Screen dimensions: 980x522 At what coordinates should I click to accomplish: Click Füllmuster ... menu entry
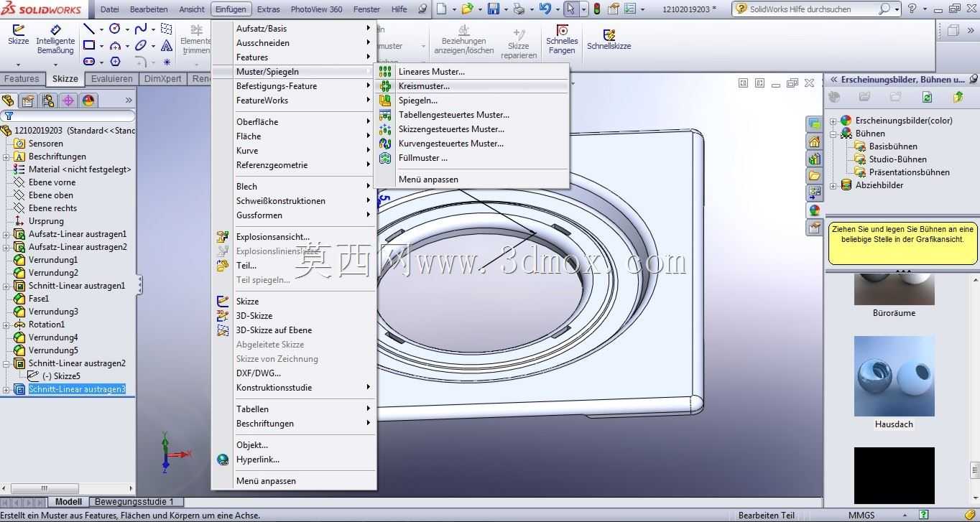[x=471, y=158]
